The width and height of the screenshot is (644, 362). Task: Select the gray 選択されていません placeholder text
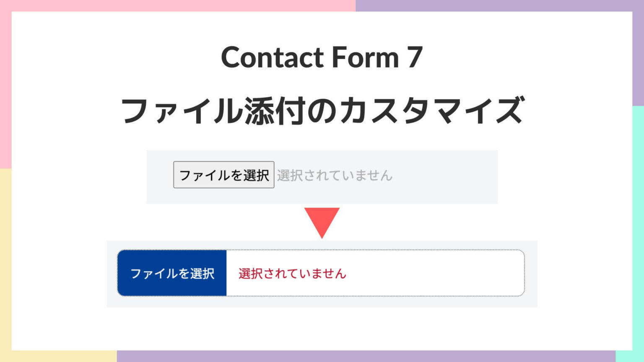[x=335, y=175]
